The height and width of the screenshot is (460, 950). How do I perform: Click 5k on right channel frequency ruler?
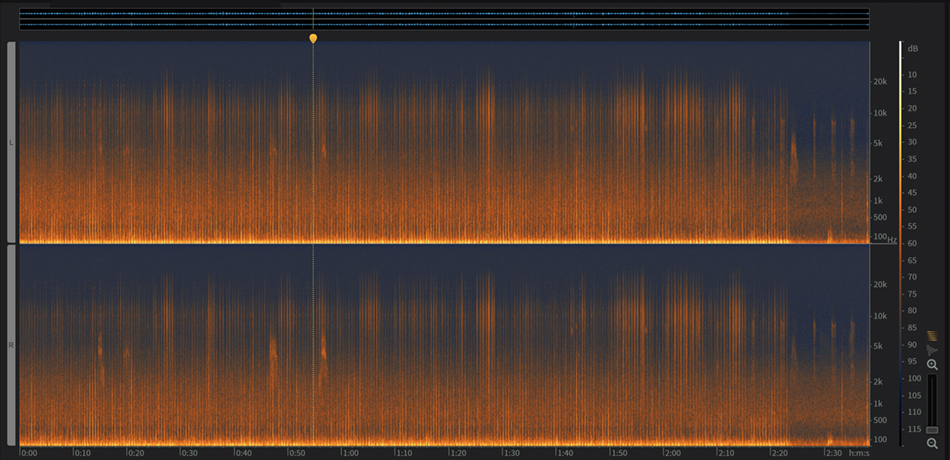click(x=881, y=346)
